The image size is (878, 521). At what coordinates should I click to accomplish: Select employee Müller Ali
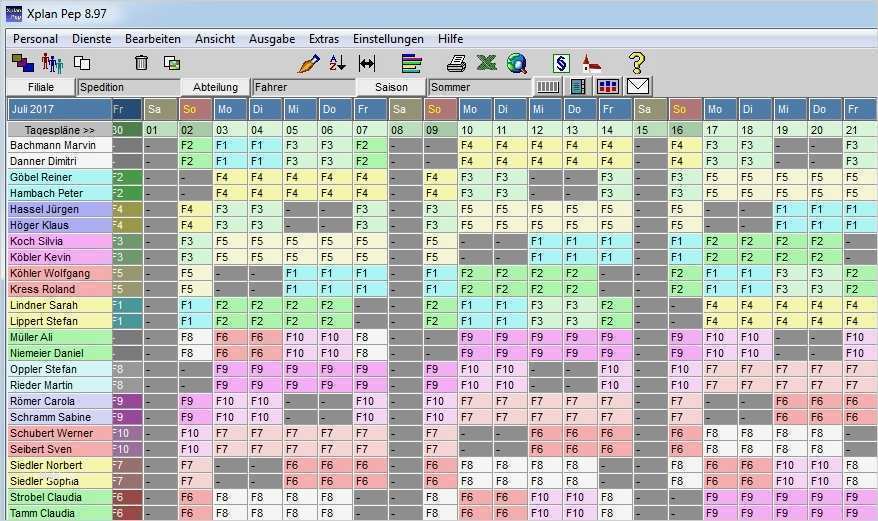tap(59, 337)
